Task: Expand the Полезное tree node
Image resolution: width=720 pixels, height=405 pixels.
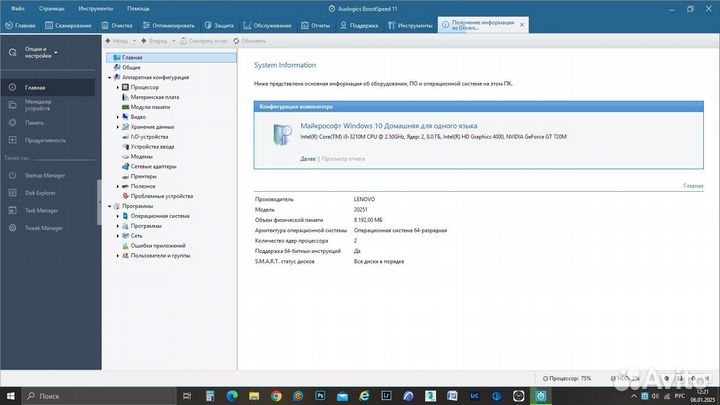Action: click(118, 186)
